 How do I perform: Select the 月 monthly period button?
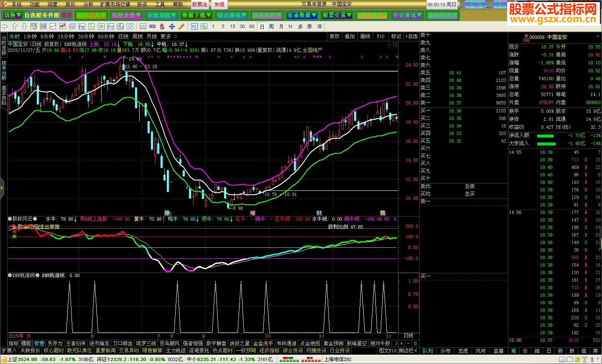tap(281, 26)
